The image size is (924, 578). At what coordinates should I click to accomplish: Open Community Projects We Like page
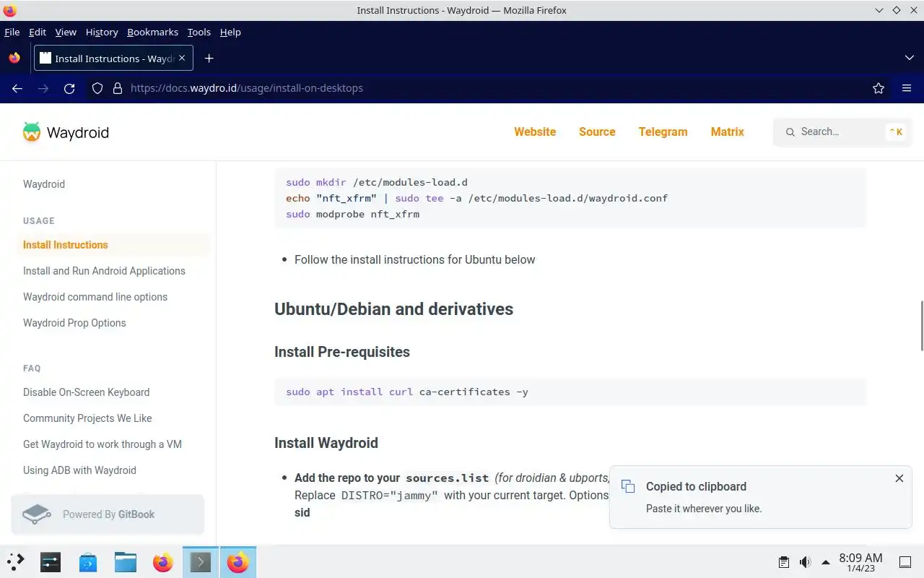click(87, 418)
